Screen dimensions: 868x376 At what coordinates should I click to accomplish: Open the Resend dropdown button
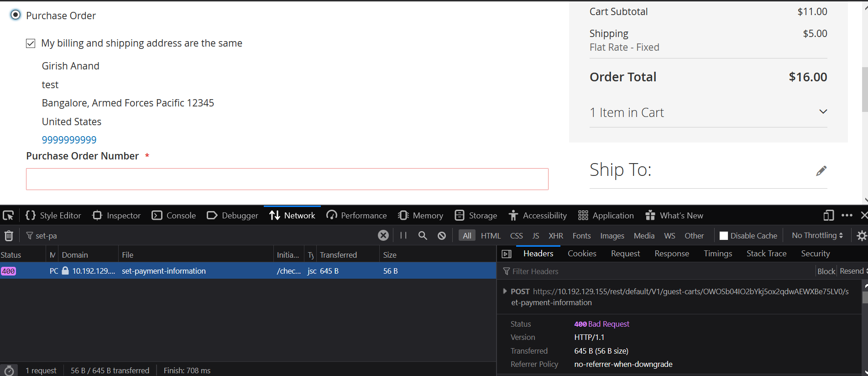tap(853, 271)
